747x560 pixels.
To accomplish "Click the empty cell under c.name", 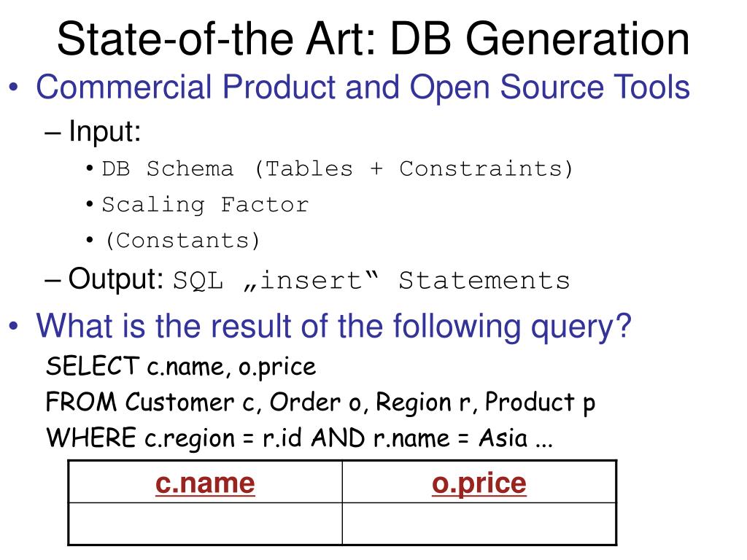I will [205, 524].
